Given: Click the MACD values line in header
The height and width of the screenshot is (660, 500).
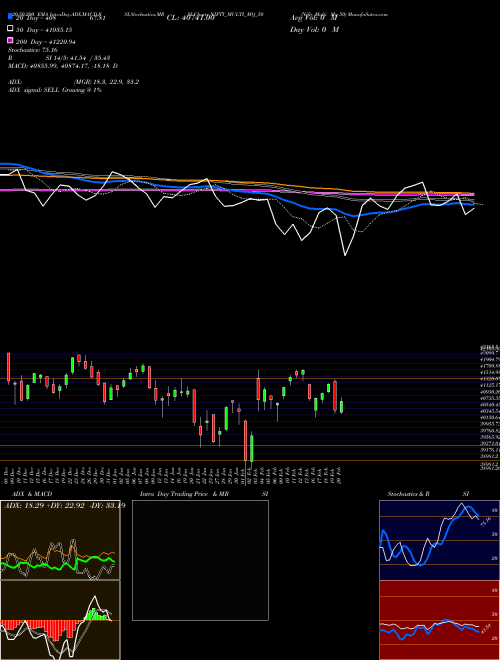Looking at the screenshot, I should click(63, 66).
